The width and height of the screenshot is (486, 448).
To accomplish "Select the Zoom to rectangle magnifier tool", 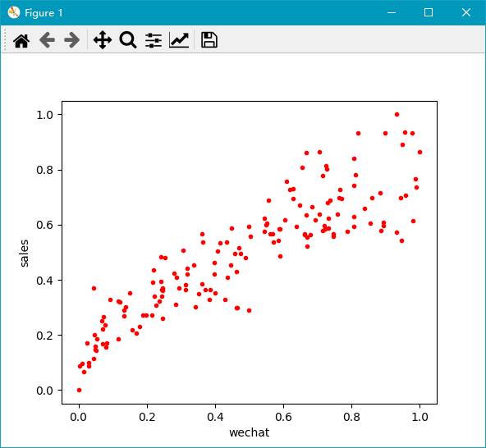I will (x=128, y=40).
